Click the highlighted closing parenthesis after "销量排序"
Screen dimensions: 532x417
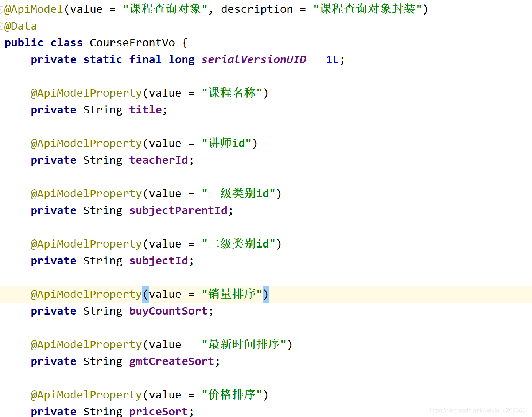[x=266, y=295]
